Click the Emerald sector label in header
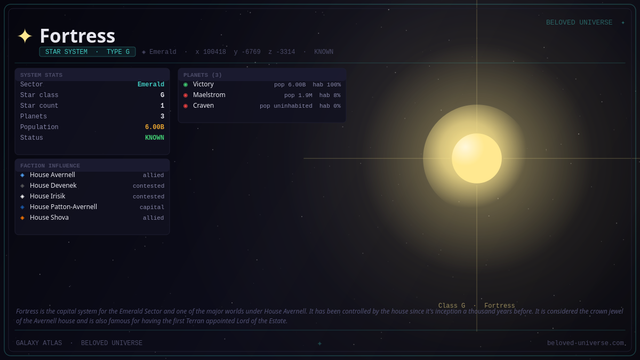The image size is (640, 360). [x=159, y=52]
